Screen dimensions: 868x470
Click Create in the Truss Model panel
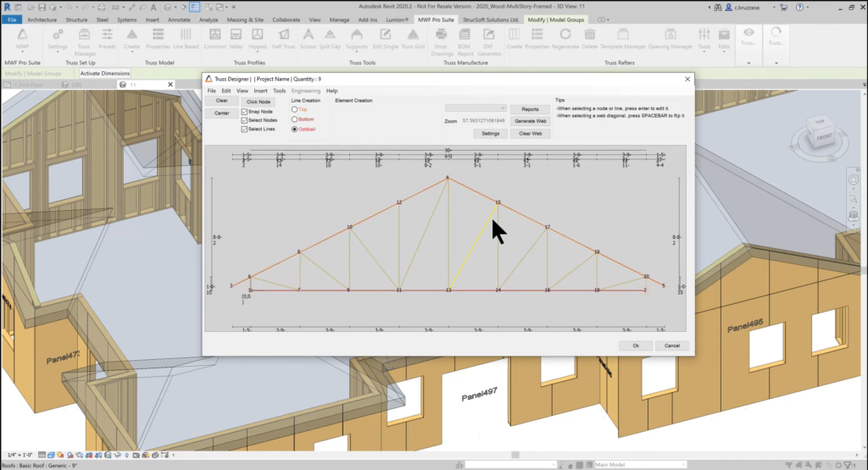point(131,39)
